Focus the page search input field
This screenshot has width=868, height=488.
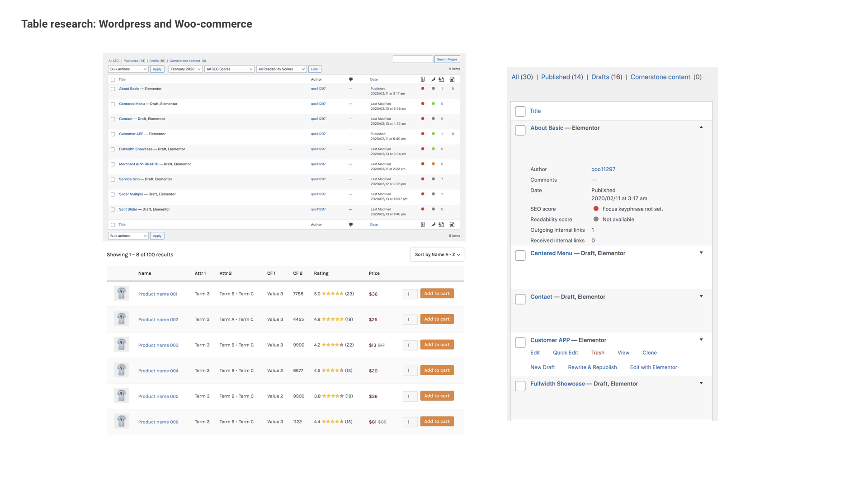tap(413, 59)
